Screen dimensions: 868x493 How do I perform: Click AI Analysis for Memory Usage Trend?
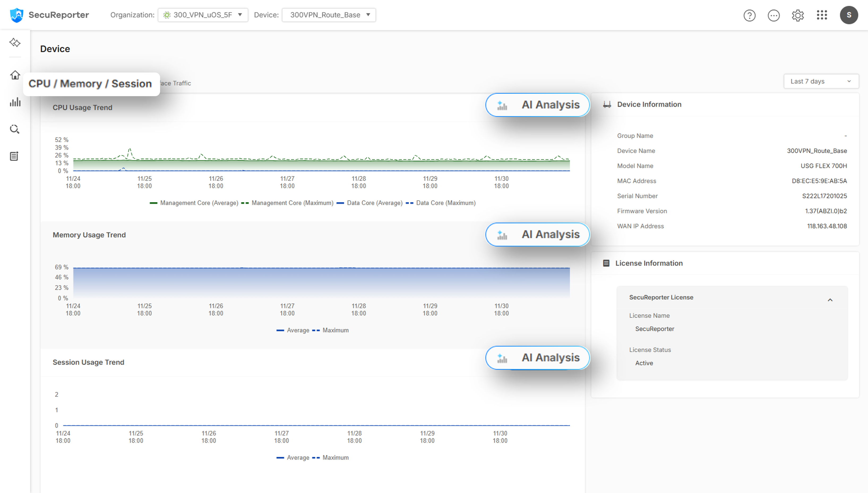click(537, 234)
